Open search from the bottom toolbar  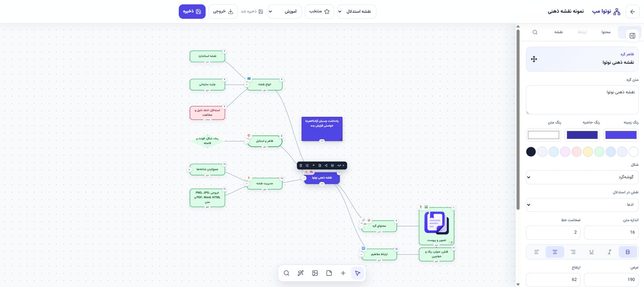pyautogui.click(x=286, y=273)
